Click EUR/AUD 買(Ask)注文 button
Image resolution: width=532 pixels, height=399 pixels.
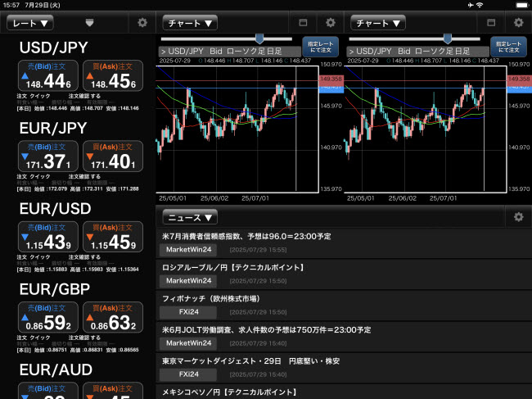(113, 391)
